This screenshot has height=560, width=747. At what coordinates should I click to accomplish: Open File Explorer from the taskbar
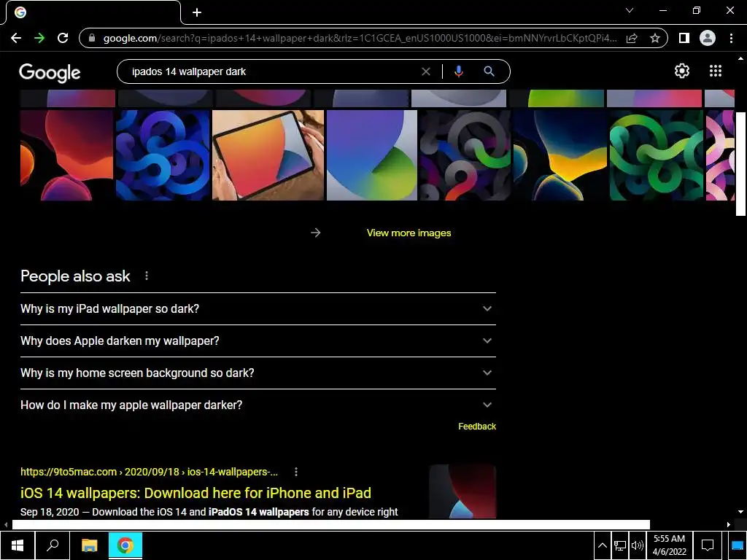(x=89, y=545)
